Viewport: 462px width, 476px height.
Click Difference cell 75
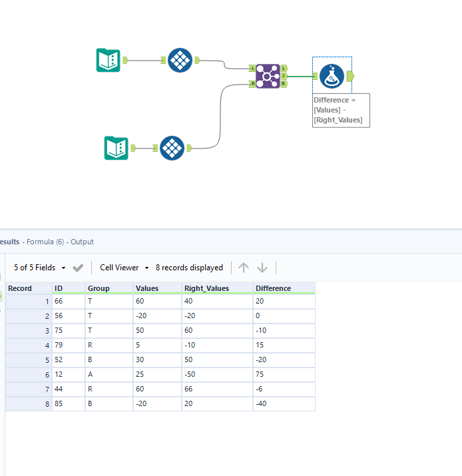[284, 375]
